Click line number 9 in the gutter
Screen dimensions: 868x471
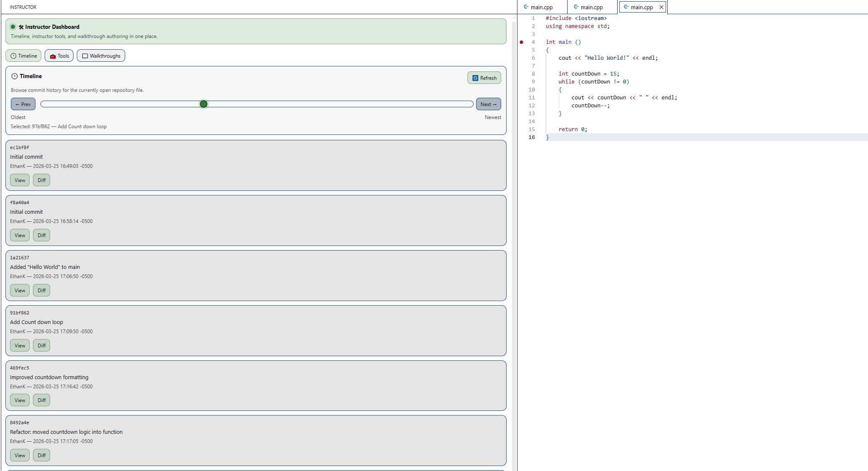[533, 82]
